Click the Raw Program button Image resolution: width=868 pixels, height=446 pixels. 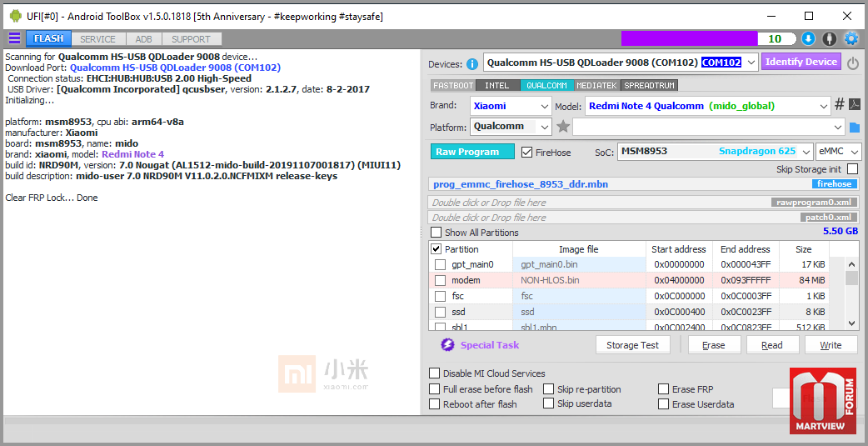click(x=473, y=152)
